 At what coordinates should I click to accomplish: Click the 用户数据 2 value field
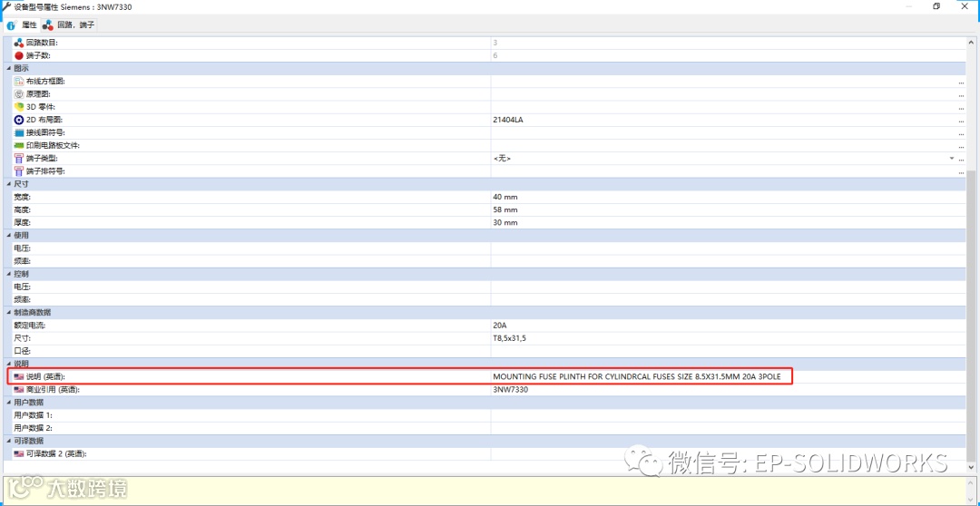728,428
